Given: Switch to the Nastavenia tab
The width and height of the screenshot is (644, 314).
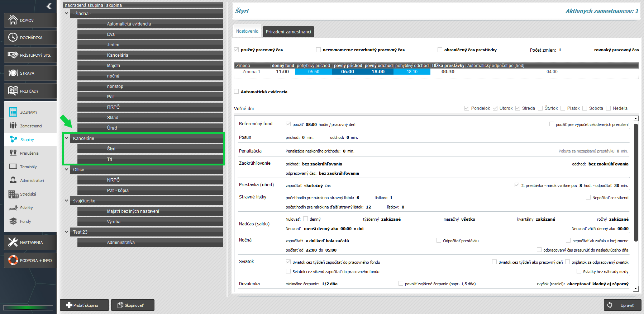Looking at the screenshot, I should [x=247, y=31].
